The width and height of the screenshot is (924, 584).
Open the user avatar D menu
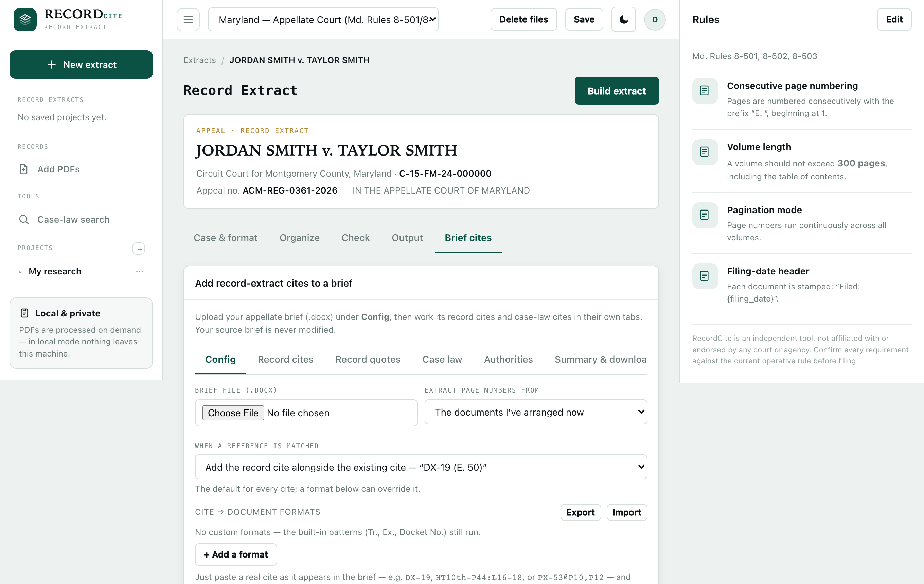(x=655, y=20)
